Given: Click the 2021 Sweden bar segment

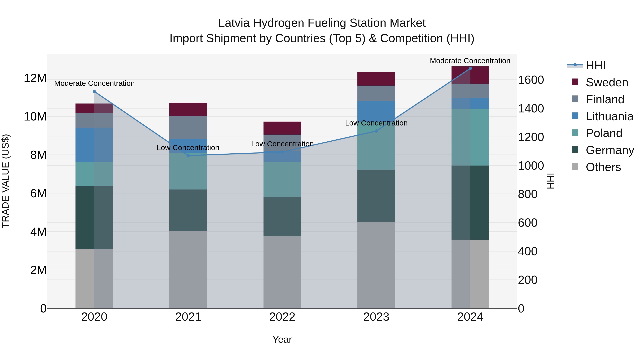Looking at the screenshot, I should pyautogui.click(x=188, y=109).
